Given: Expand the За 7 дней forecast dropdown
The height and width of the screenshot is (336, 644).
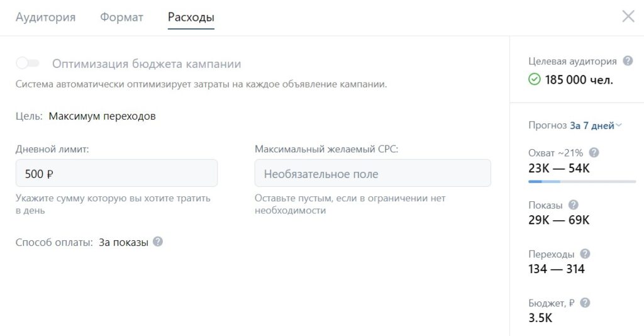Looking at the screenshot, I should pyautogui.click(x=592, y=126).
